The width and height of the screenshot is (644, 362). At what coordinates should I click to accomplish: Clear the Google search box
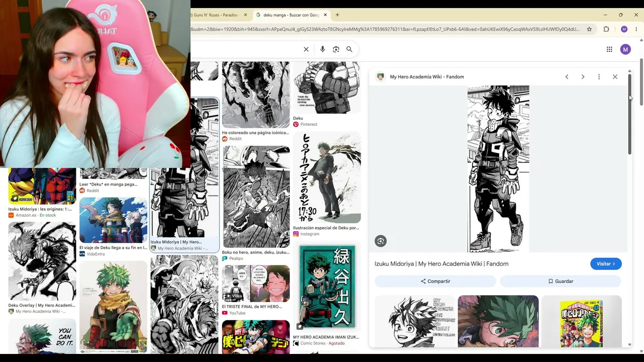point(306,49)
